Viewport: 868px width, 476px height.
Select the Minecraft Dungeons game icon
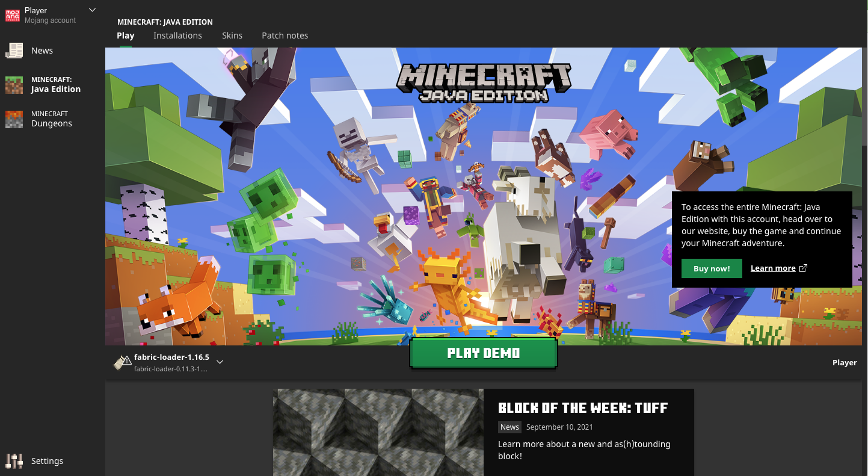tap(14, 119)
